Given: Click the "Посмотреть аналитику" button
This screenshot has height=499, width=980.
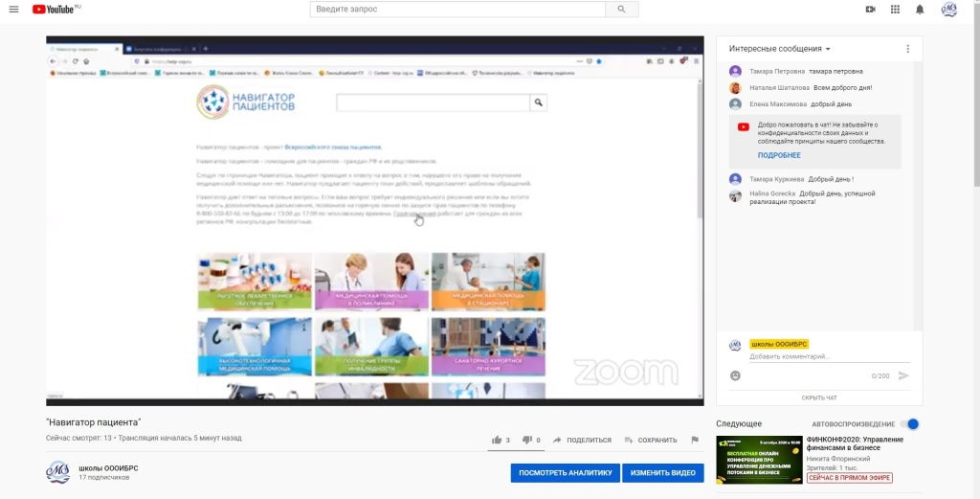Looking at the screenshot, I should click(565, 473).
